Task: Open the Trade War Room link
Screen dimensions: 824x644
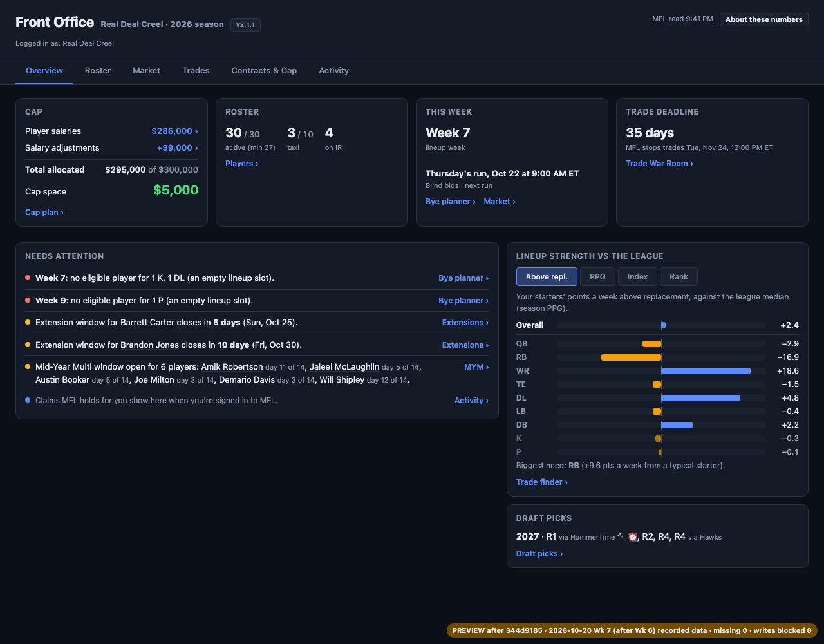Action: 659,164
